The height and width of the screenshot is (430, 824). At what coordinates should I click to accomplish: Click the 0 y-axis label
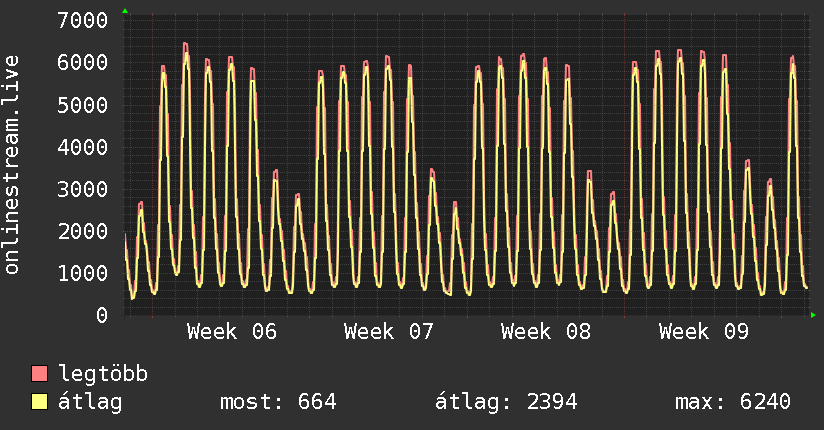pos(102,315)
